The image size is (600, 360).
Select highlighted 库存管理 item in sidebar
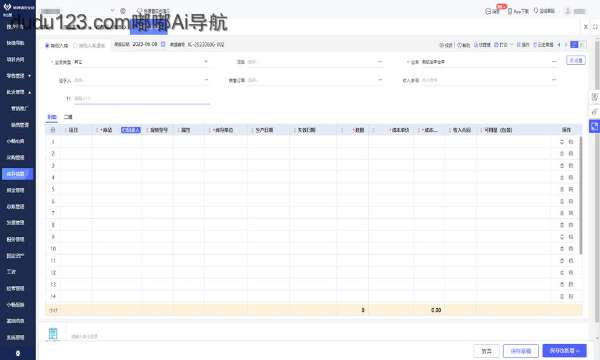pos(18,174)
